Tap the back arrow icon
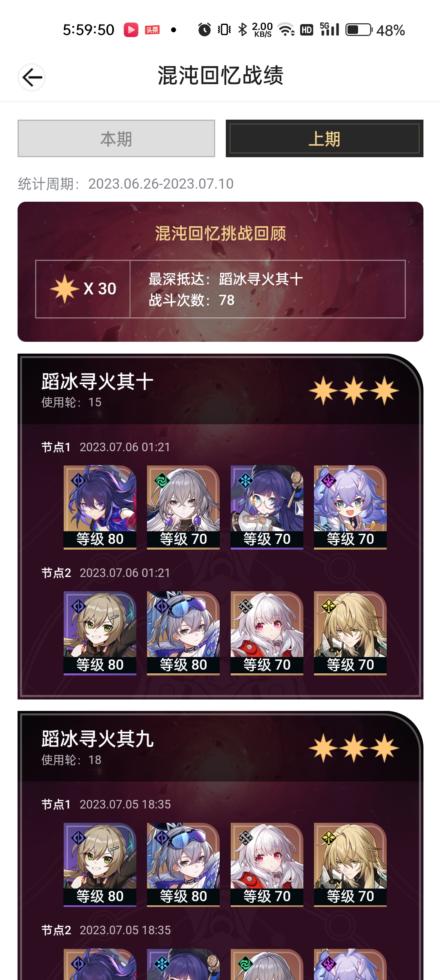Viewport: 441px width, 980px height. click(32, 77)
